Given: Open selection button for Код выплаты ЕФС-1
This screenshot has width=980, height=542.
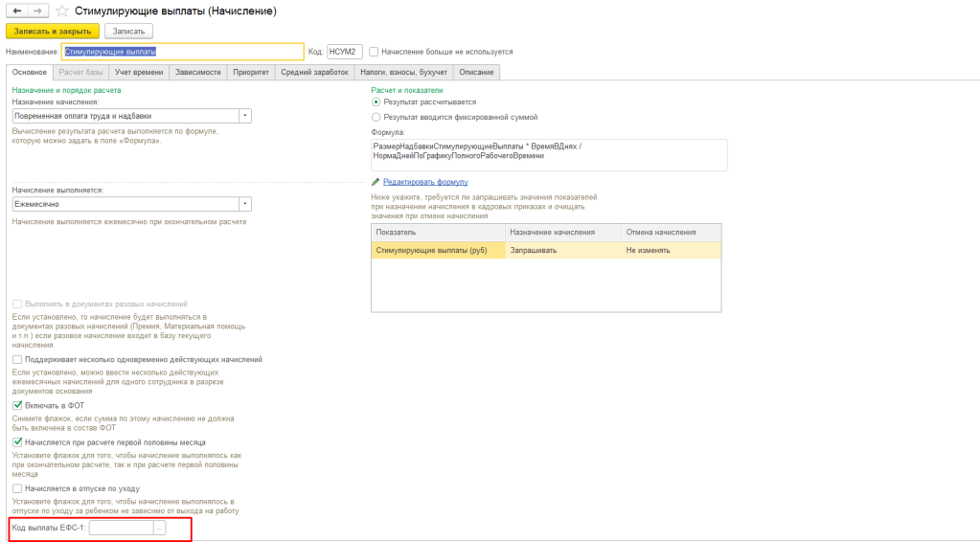Looking at the screenshot, I should click(160, 528).
